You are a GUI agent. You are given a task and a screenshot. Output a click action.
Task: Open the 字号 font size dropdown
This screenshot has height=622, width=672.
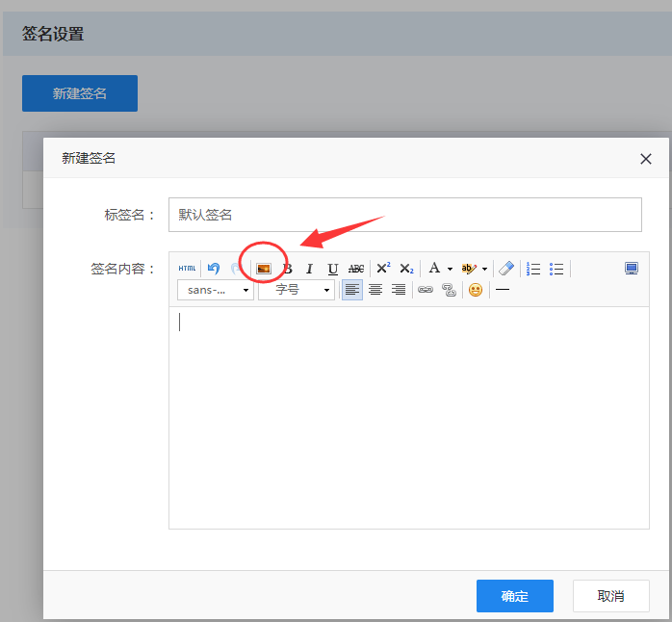click(297, 290)
